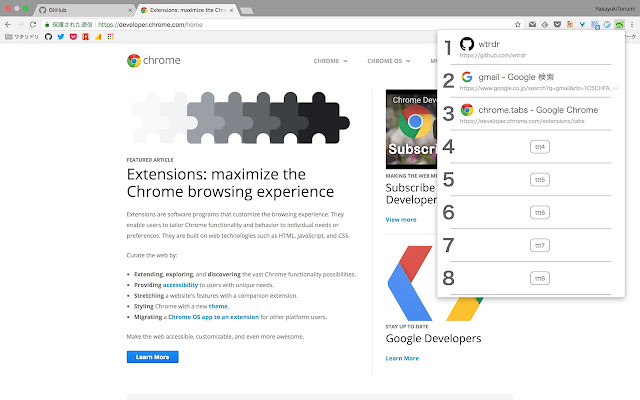Bookmark this page with the star icon
The image size is (640, 400).
pyautogui.click(x=518, y=24)
